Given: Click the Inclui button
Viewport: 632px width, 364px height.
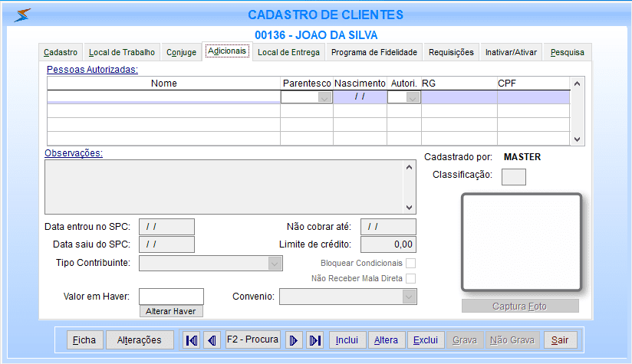Looking at the screenshot, I should coord(347,340).
